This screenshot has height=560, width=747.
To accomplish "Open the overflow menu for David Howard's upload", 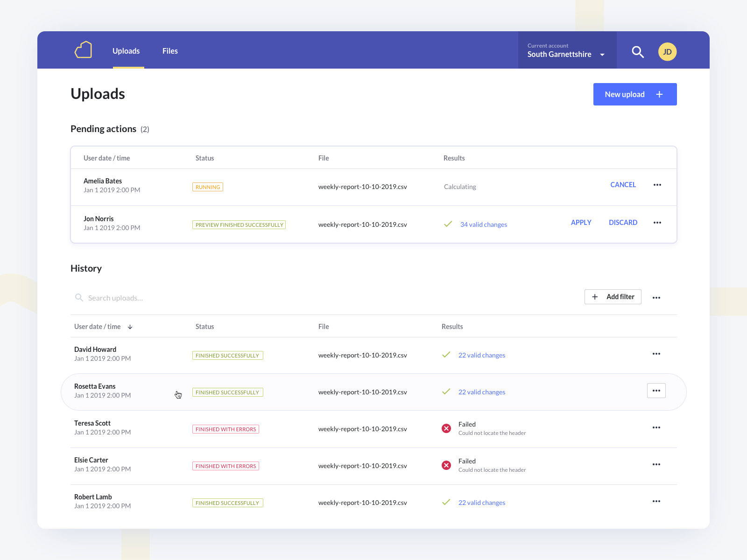I will (656, 354).
